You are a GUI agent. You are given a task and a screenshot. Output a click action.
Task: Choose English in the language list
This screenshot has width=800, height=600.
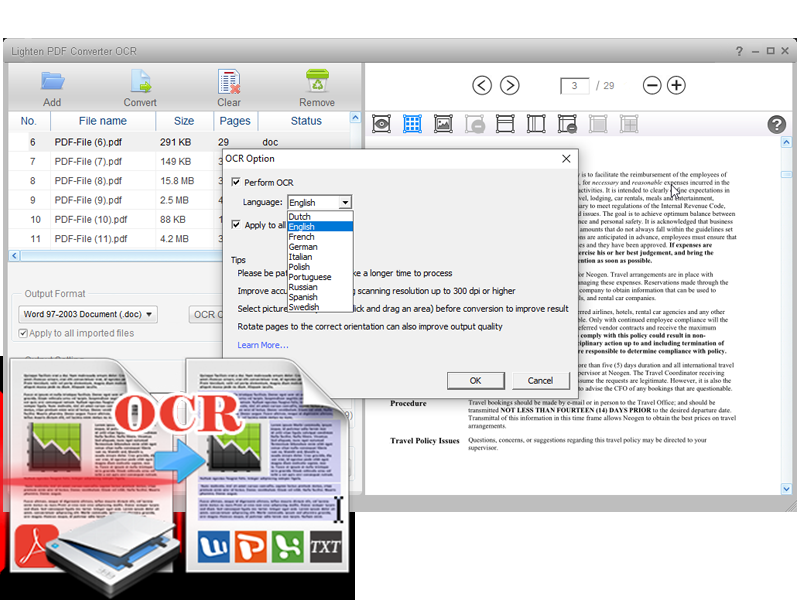tap(320, 227)
